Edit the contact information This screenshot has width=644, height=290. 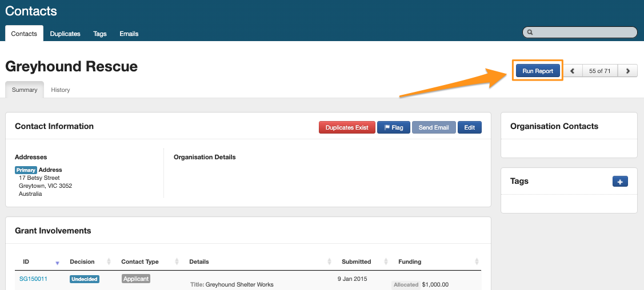(469, 127)
